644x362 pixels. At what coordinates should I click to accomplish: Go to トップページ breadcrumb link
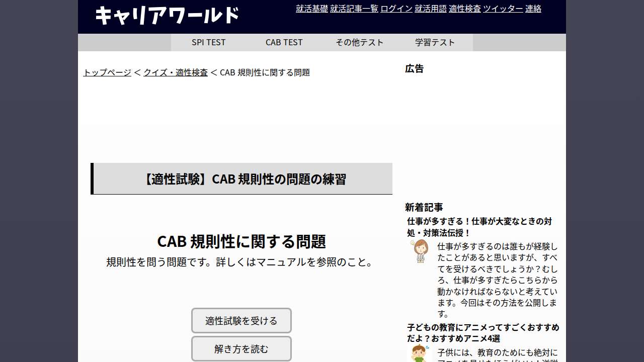click(x=107, y=72)
